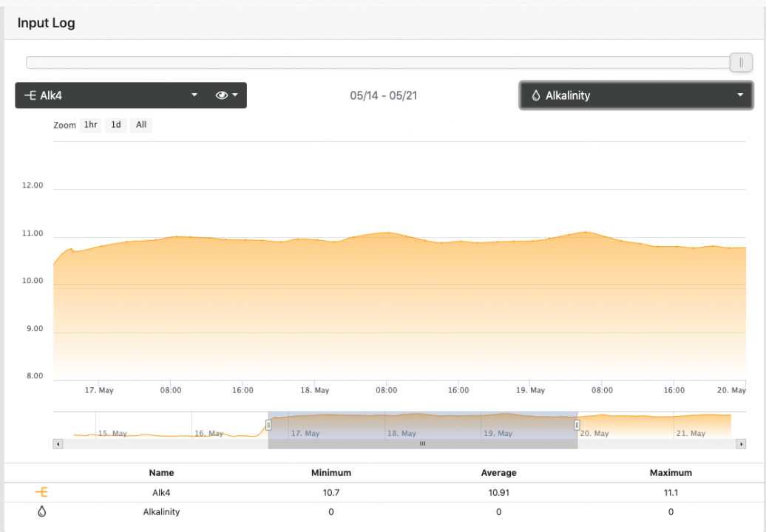Screen dimensions: 766x532
Task: Click the navigator scrollbar thumb
Action: point(422,444)
